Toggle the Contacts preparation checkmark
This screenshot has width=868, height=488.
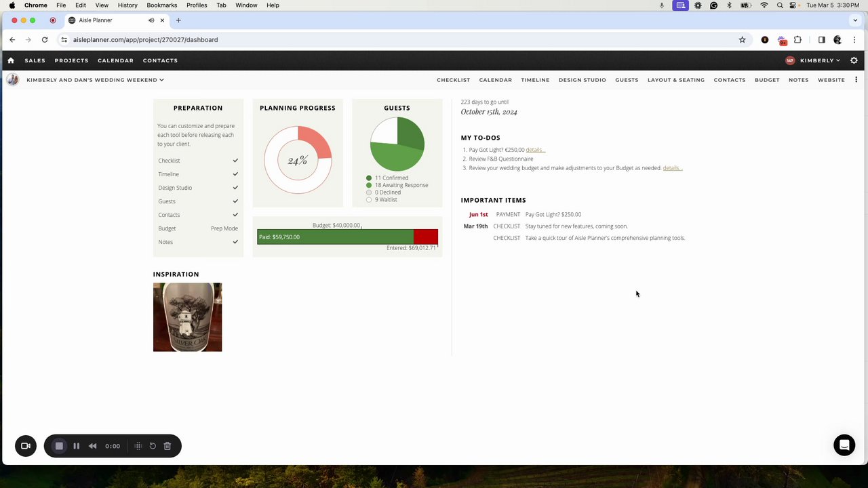point(235,215)
